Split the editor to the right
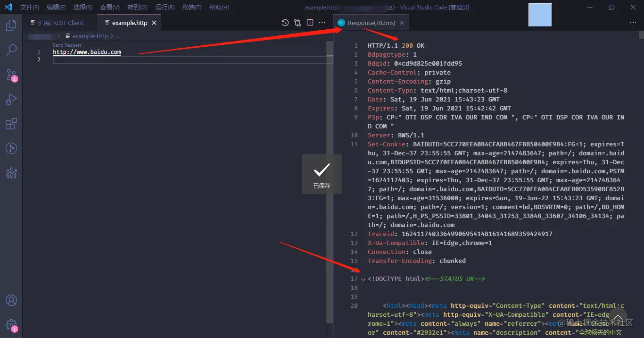This screenshot has height=338, width=644. click(x=310, y=23)
